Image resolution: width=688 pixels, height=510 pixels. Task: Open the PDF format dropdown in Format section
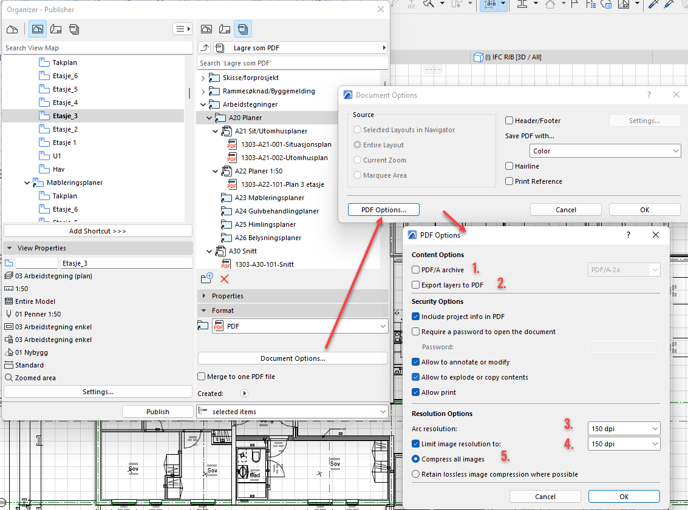(x=300, y=326)
